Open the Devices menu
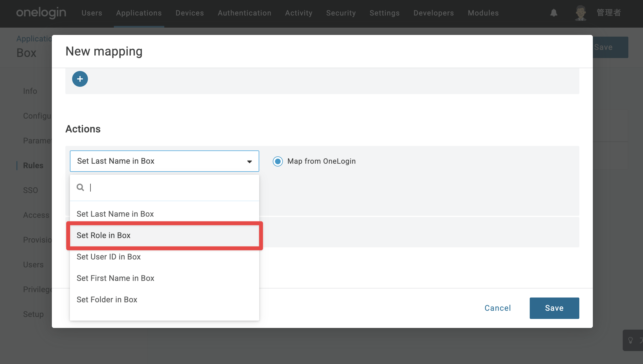The width and height of the screenshot is (643, 364). [190, 13]
